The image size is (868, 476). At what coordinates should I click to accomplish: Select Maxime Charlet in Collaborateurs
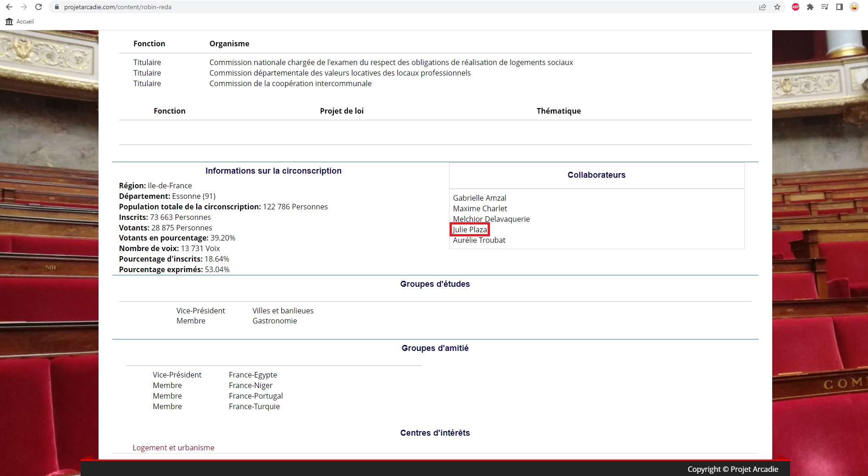[480, 208]
